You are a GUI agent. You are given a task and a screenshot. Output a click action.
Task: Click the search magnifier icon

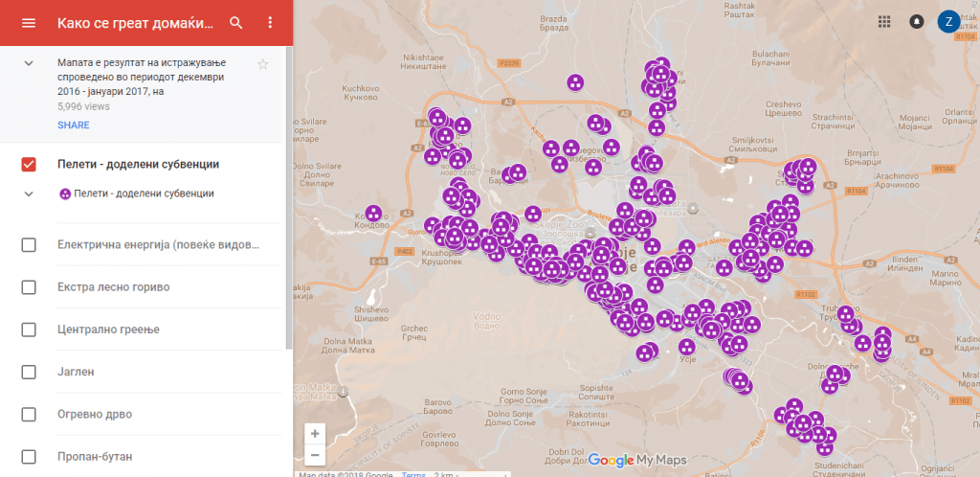(x=236, y=23)
